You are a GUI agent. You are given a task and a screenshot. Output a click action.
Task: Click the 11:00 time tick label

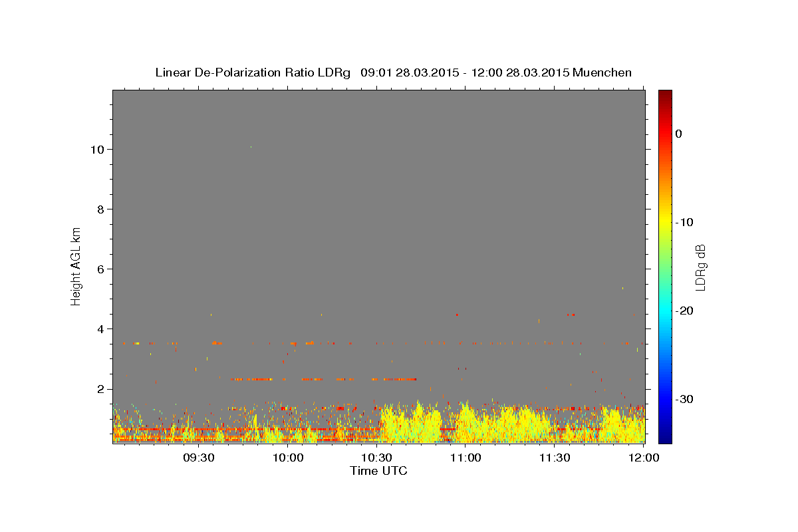click(465, 458)
